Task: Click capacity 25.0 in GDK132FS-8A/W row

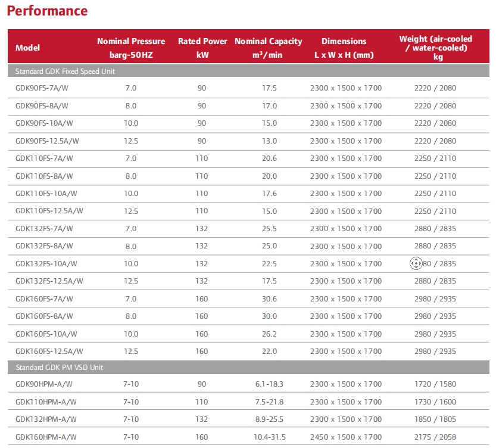Action: pos(269,246)
